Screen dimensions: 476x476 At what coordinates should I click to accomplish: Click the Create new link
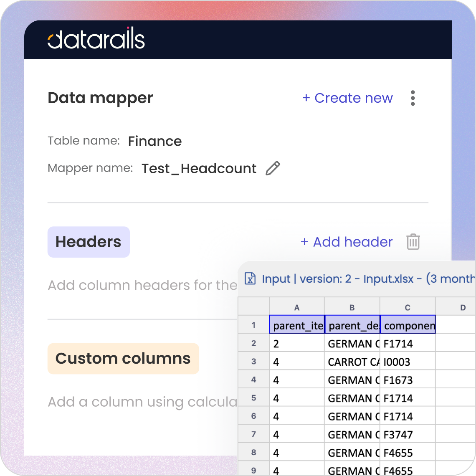347,98
